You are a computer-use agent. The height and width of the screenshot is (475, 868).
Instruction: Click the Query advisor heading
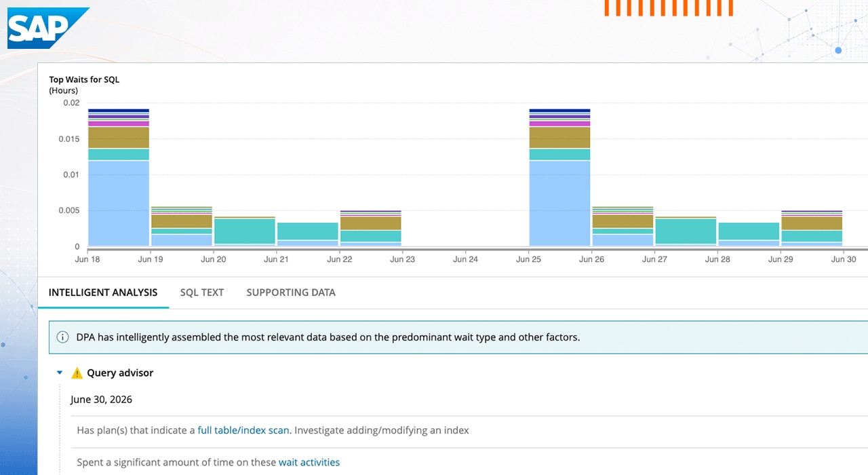click(x=120, y=373)
